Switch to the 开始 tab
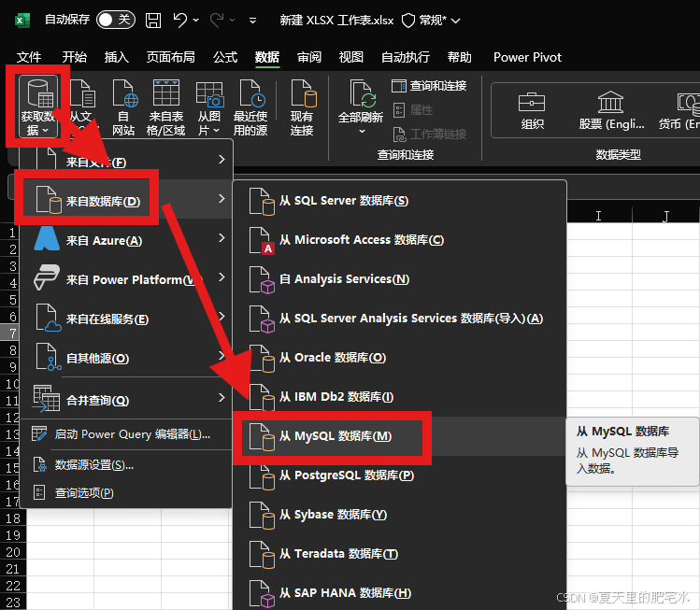This screenshot has width=700, height=610. pos(74,57)
